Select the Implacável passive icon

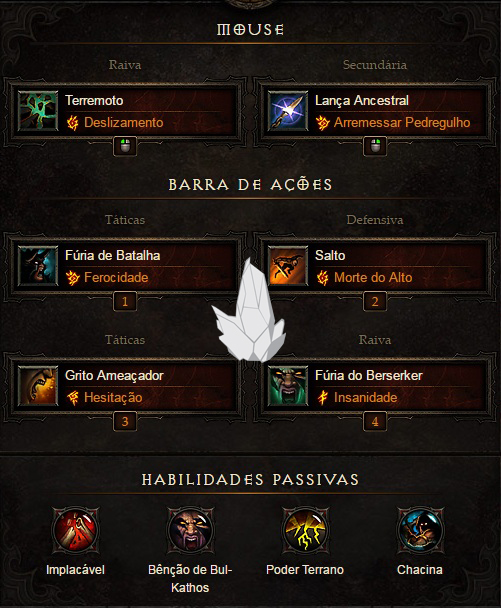point(75,530)
